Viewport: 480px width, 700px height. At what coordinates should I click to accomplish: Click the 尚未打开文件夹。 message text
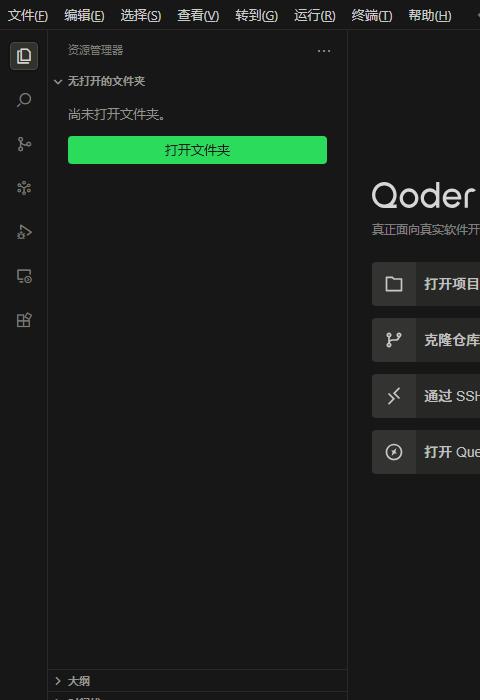click(x=118, y=114)
